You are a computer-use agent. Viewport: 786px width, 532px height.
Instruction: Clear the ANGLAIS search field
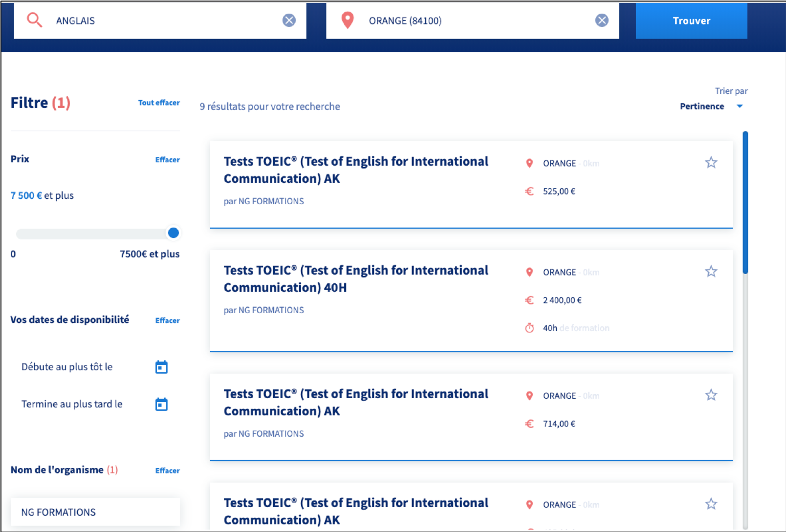[289, 20]
